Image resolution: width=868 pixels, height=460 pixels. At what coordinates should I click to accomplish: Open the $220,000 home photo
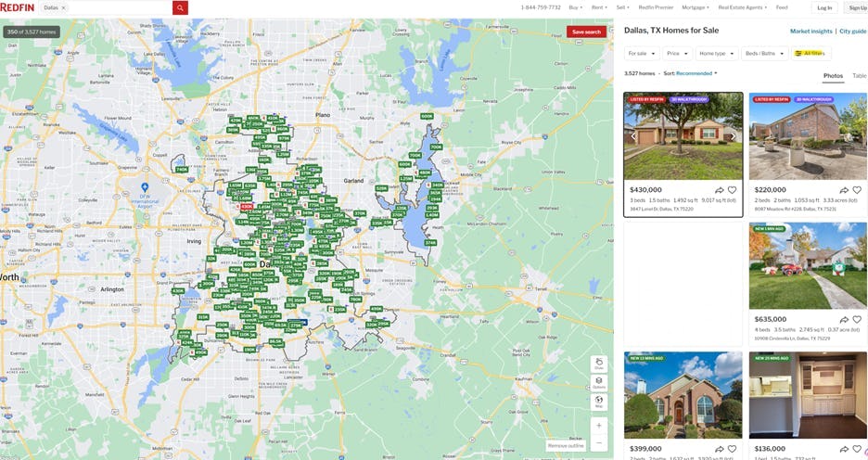click(x=809, y=136)
